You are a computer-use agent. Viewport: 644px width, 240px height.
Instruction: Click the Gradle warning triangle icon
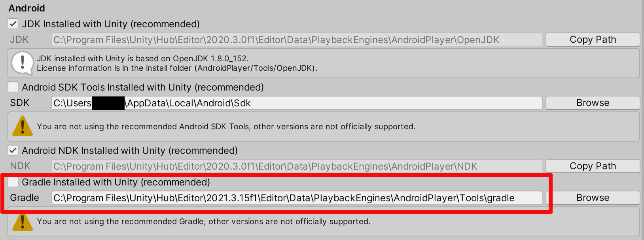point(23,221)
